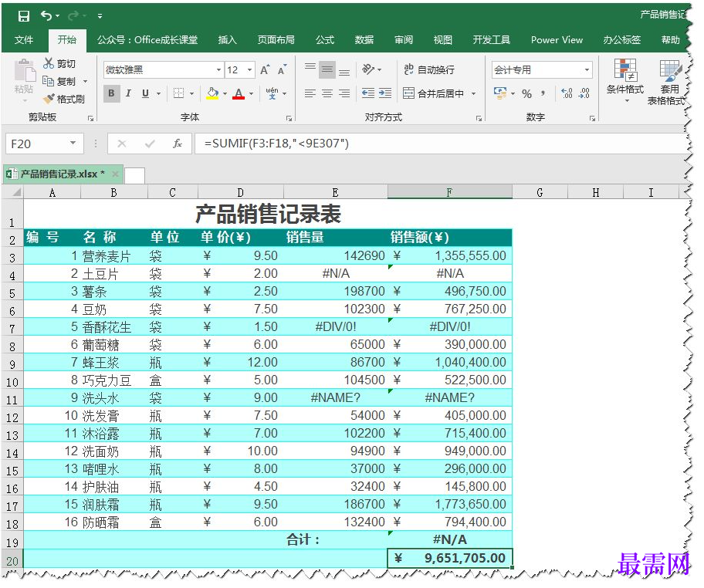Switch to the 公式 Formulas tab
This screenshot has height=588, width=704.
pyautogui.click(x=325, y=40)
